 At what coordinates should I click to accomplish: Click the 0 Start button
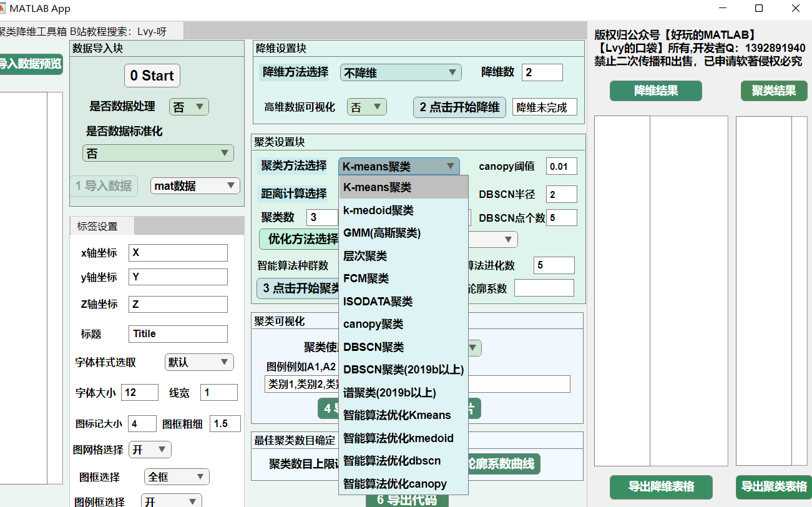[152, 76]
